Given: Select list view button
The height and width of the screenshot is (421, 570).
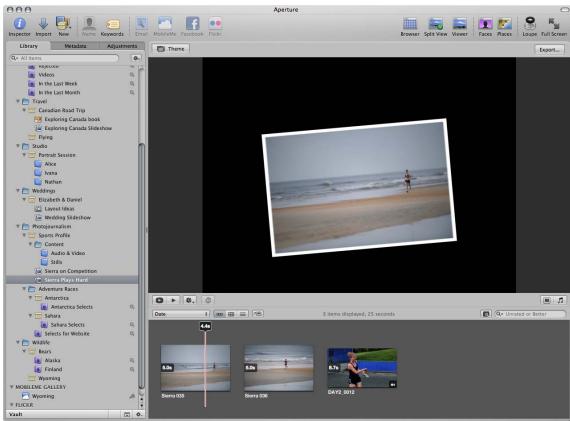Looking at the screenshot, I should click(x=243, y=314).
